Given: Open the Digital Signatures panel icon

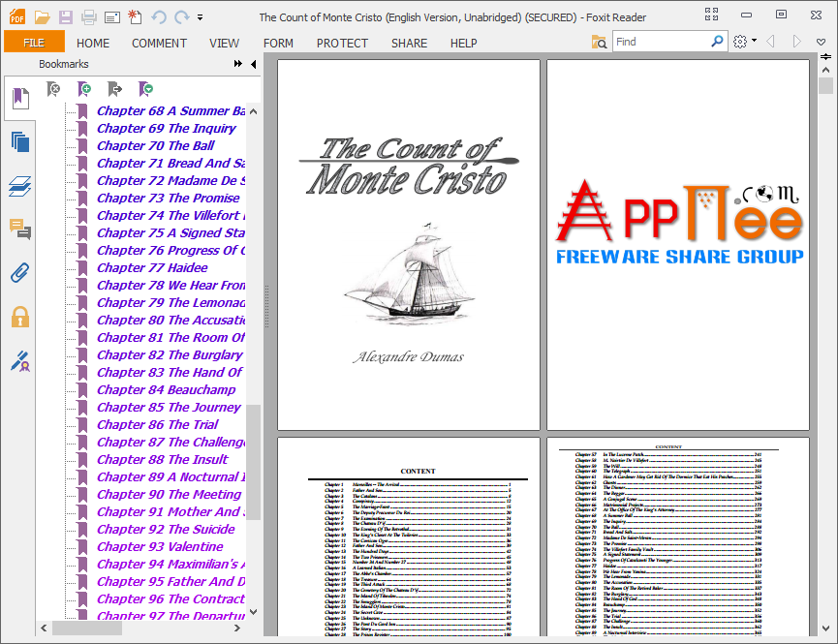Looking at the screenshot, I should 20,361.
